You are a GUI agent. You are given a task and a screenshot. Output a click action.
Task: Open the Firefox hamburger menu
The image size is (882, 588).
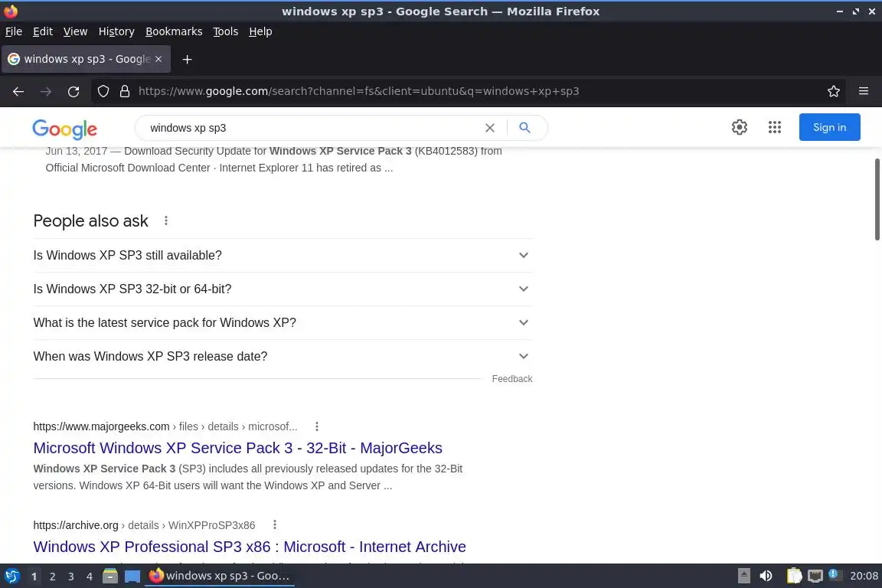tap(864, 91)
